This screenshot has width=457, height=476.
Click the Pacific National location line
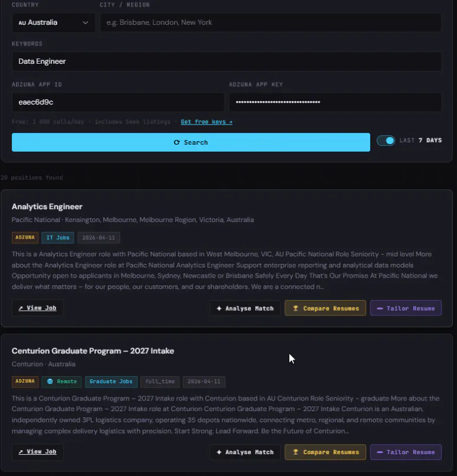pos(133,220)
